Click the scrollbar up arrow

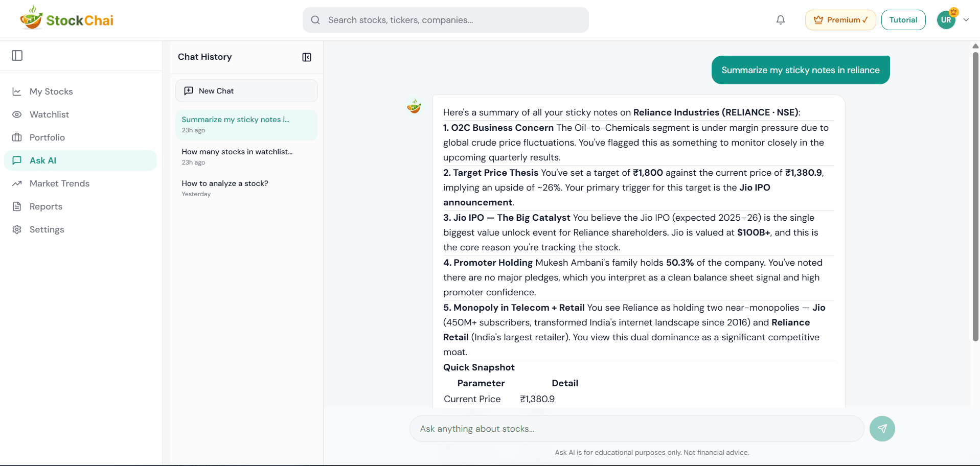coord(975,46)
